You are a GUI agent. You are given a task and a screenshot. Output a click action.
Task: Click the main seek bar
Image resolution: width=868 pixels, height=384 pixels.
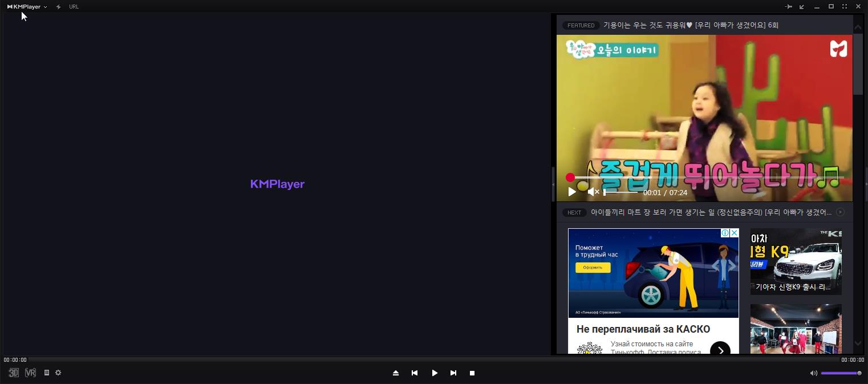(x=434, y=359)
